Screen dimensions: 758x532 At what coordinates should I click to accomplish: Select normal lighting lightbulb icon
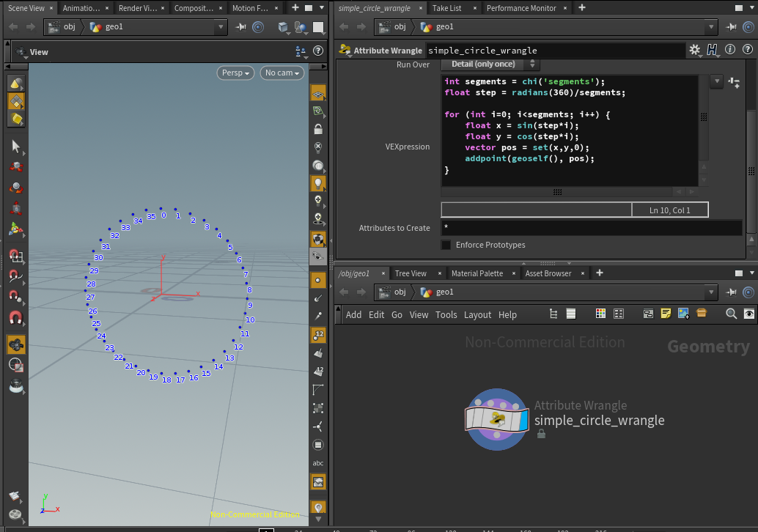tap(318, 183)
